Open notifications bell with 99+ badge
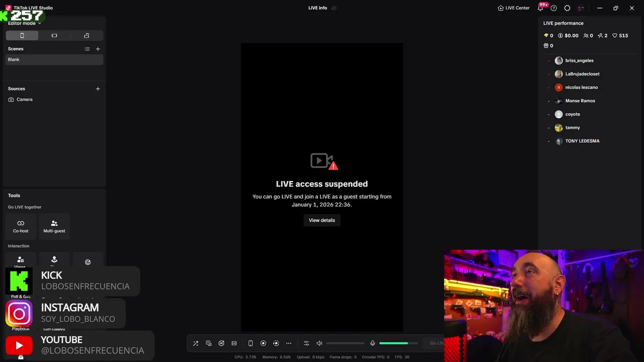Viewport: 644px width, 362px height. (541, 8)
